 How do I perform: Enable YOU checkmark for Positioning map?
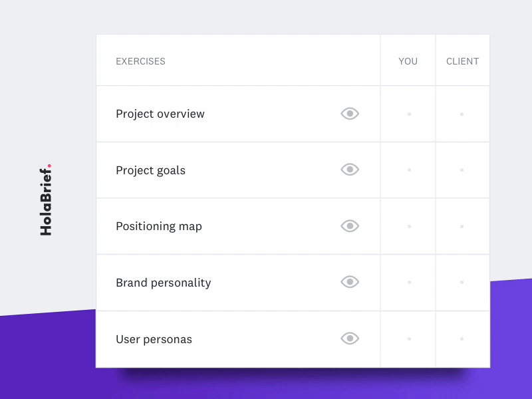click(408, 226)
